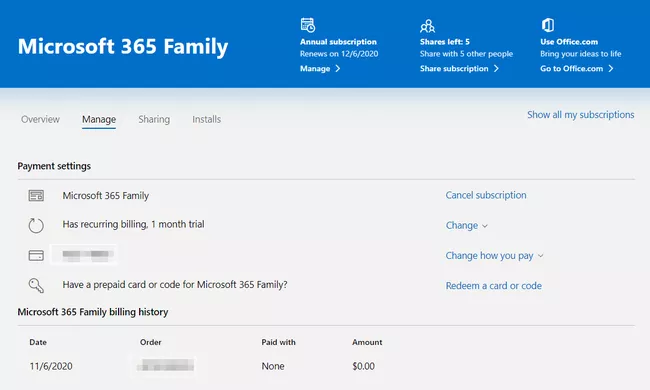Image resolution: width=650 pixels, height=390 pixels.
Task: Expand the Change how you pay dropdown
Action: point(494,256)
